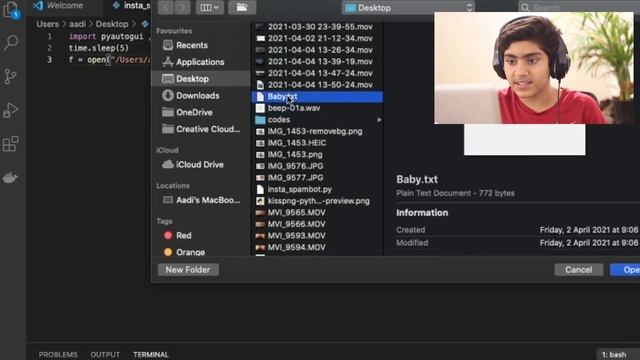This screenshot has width=640, height=360.
Task: Select Creative Cloud folder in sidebar
Action: 201,129
